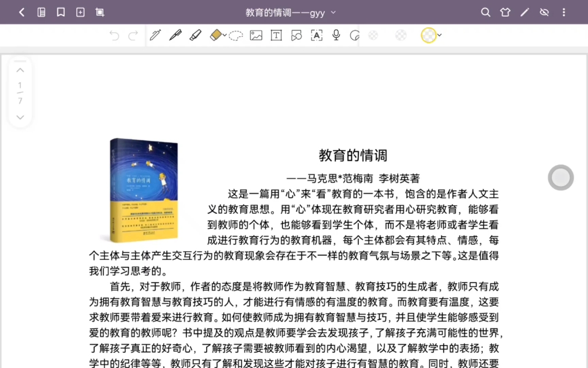Activate the text recognition [A] tool
The height and width of the screenshot is (368, 588).
[x=315, y=35]
